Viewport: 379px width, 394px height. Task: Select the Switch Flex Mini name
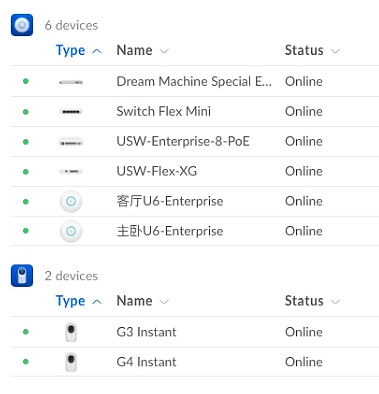point(163,111)
